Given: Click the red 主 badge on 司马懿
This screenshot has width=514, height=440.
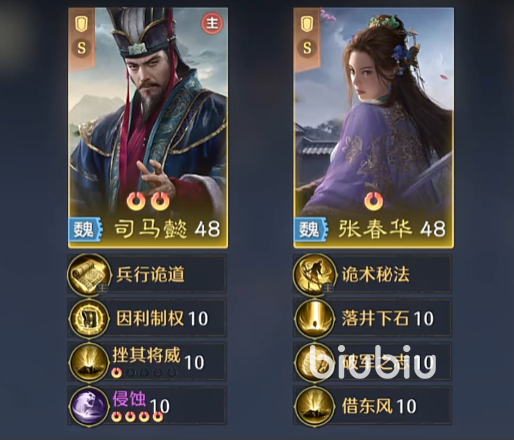Looking at the screenshot, I should click(212, 23).
